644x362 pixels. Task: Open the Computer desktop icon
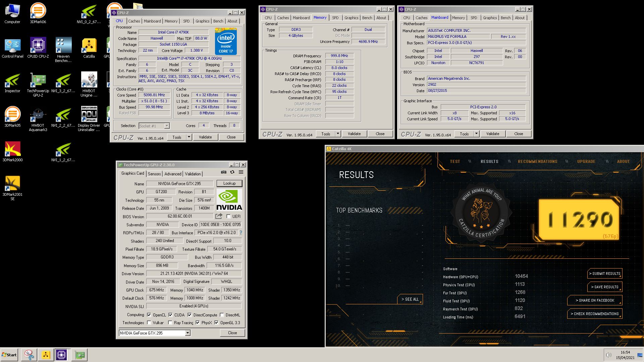pyautogui.click(x=12, y=14)
